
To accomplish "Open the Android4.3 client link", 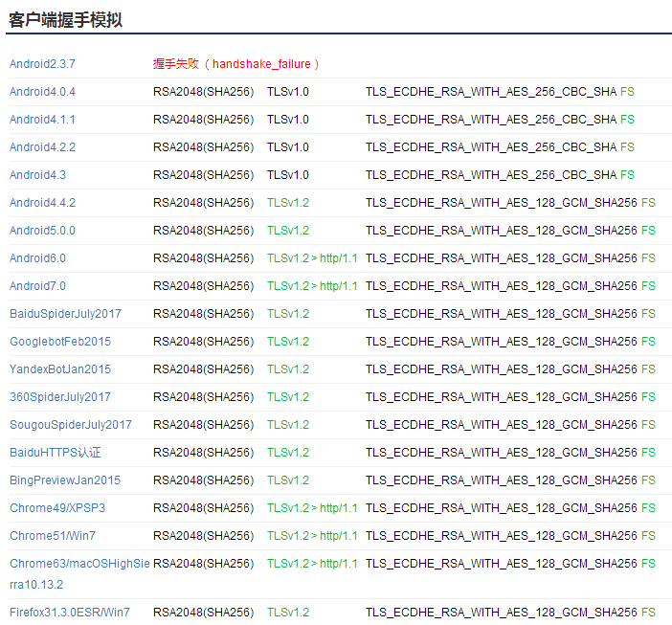I will click(37, 175).
